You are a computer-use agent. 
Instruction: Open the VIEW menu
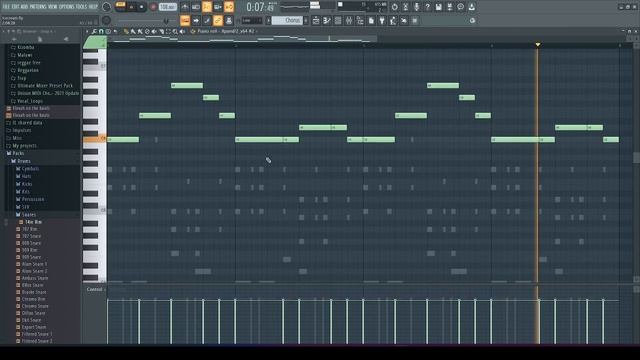[53, 7]
